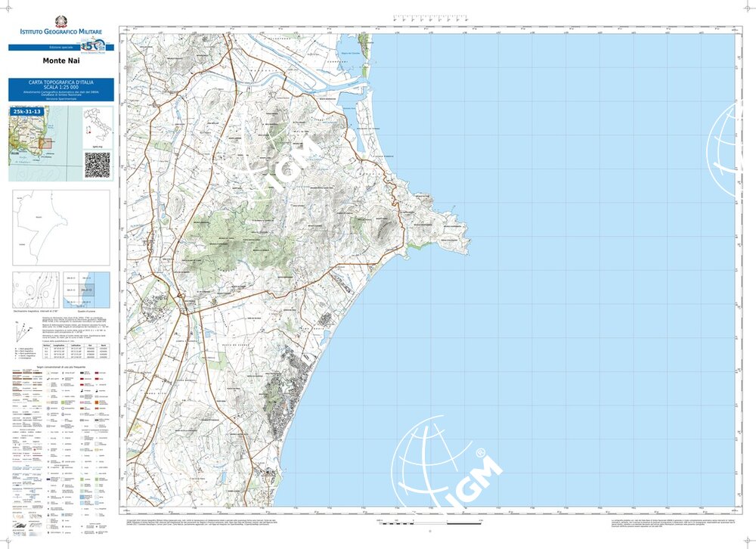The height and width of the screenshot is (549, 756).
Task: Click the 25k-31-13 sheet code label
Action: 26,112
